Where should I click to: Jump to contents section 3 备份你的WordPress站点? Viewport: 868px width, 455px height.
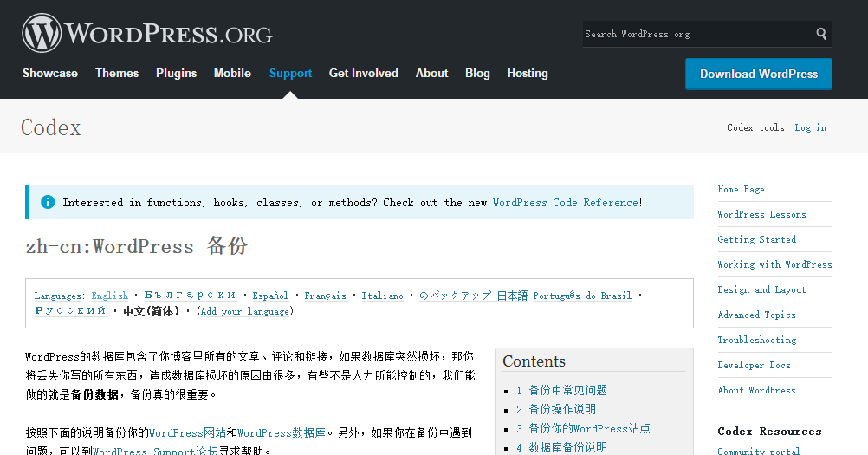pyautogui.click(x=583, y=428)
